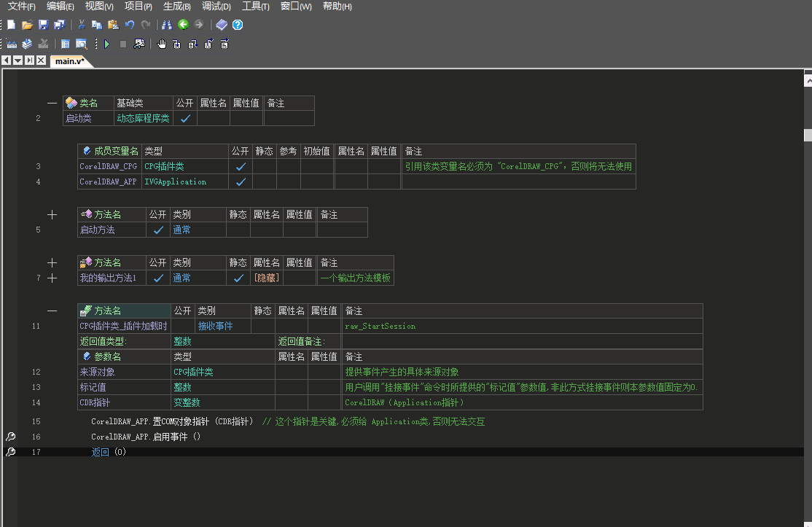Image resolution: width=812 pixels, height=527 pixels.
Task: Click the Save All icon
Action: click(59, 25)
